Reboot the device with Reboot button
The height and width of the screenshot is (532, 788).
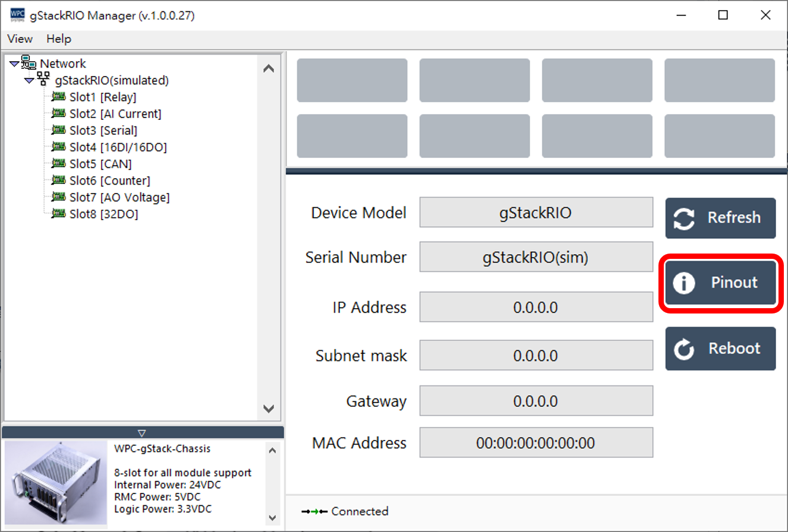click(720, 349)
